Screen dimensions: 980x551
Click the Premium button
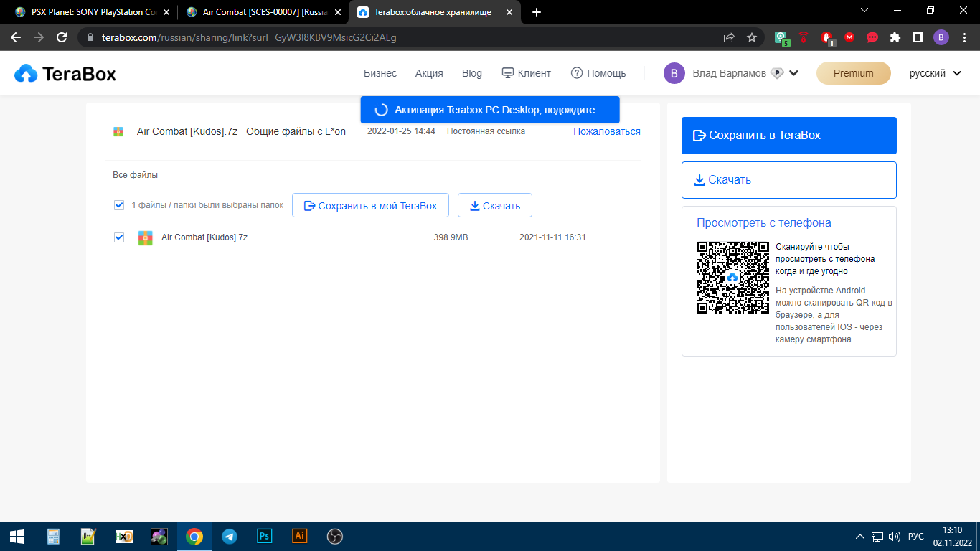coord(854,73)
